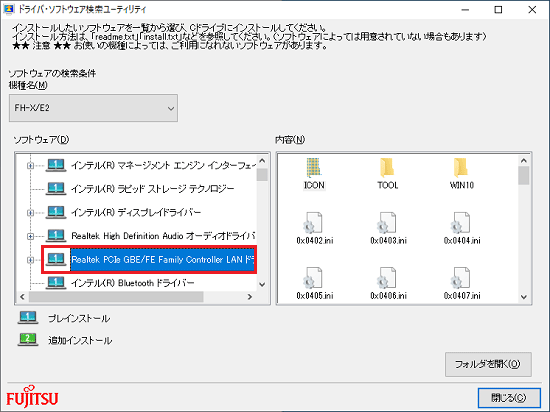Click contents pane vertical scrollbar thumb
This screenshot has height=412, width=550.
[524, 175]
